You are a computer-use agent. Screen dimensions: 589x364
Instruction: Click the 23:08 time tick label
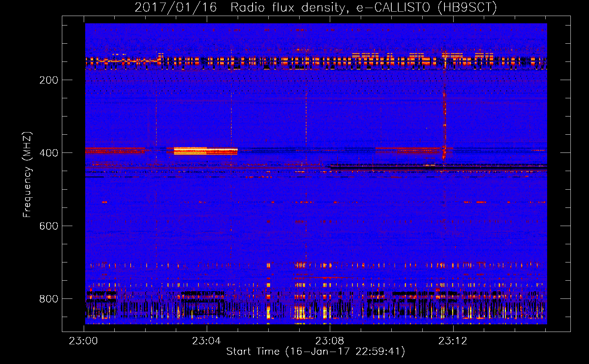(x=330, y=341)
